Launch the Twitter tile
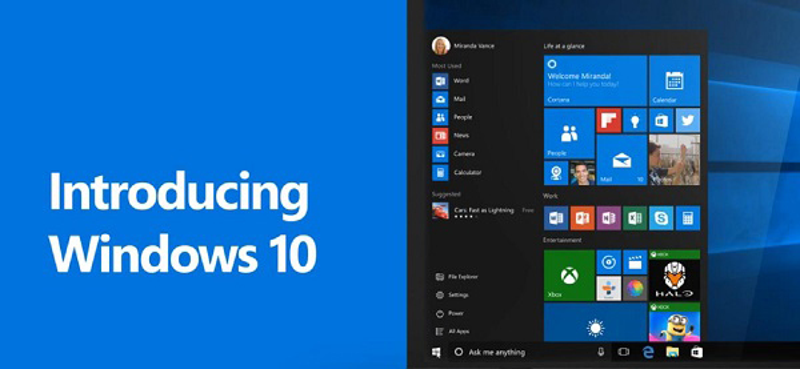This screenshot has width=800, height=369. click(x=688, y=120)
